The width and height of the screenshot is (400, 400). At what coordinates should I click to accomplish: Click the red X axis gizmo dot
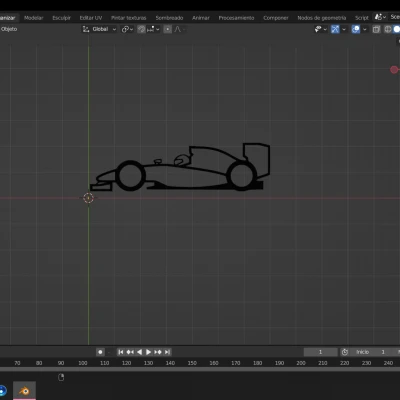click(x=394, y=70)
